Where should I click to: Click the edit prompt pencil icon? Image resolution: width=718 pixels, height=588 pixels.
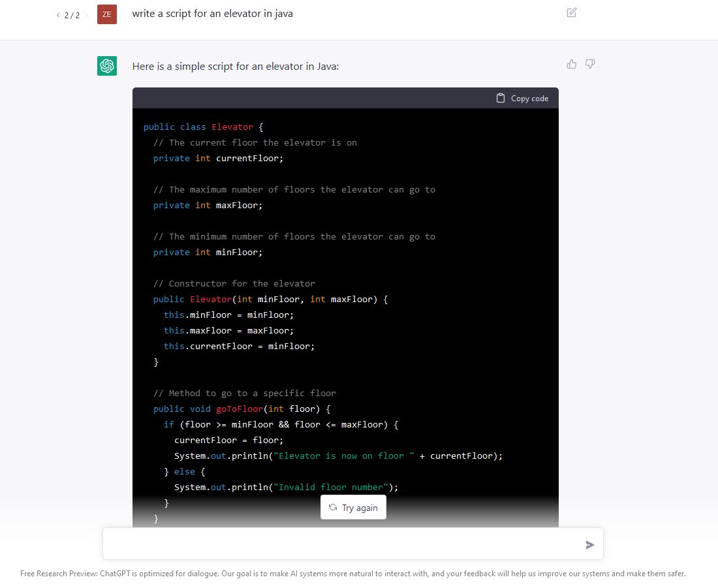coord(571,12)
